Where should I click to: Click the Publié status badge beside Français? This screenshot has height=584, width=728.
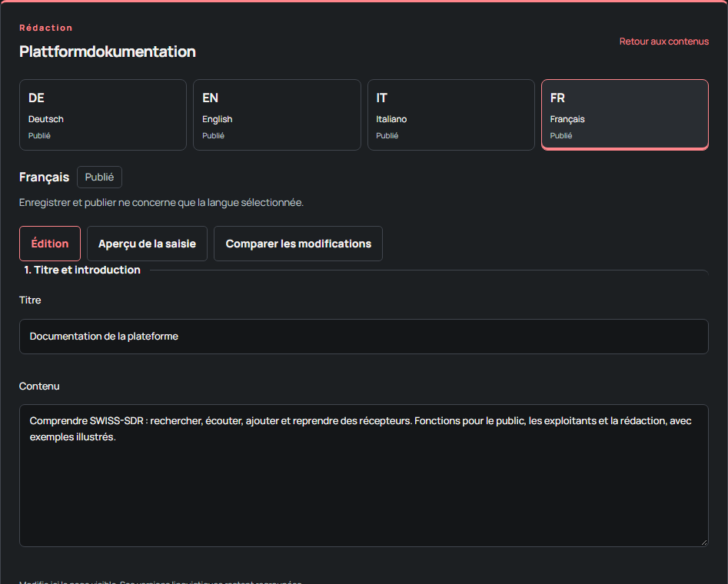point(99,178)
